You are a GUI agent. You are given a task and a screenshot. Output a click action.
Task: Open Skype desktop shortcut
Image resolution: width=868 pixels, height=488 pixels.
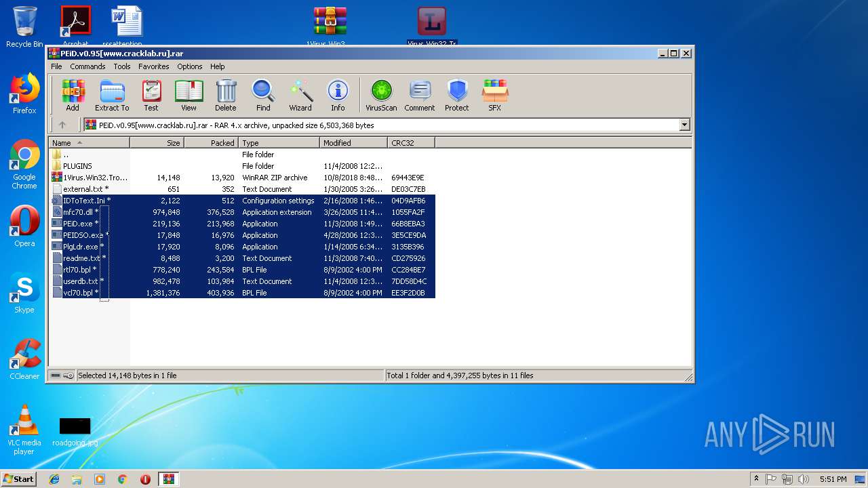tap(24, 293)
